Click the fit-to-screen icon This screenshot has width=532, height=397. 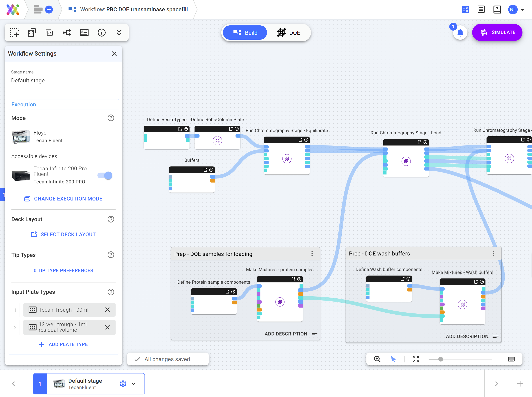coord(416,359)
